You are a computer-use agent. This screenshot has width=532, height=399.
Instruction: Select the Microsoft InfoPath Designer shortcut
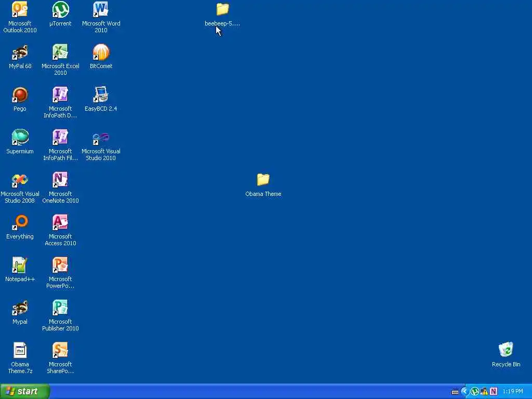(60, 102)
